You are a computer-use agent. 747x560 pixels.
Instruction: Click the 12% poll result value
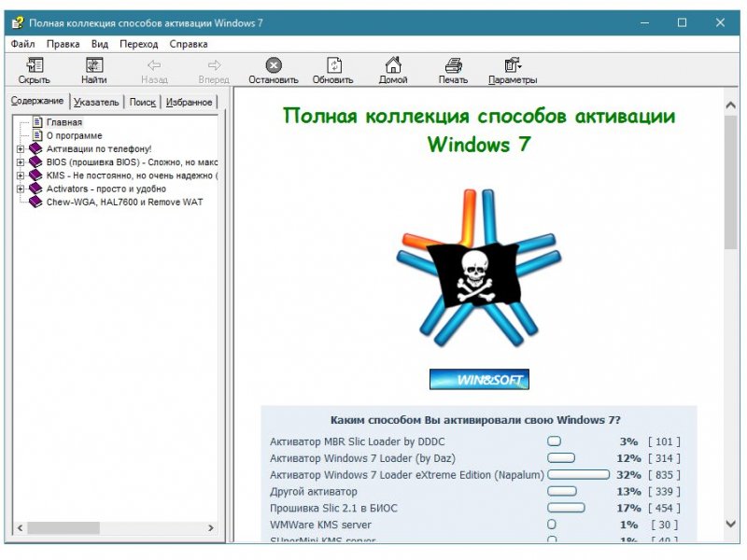tap(628, 458)
